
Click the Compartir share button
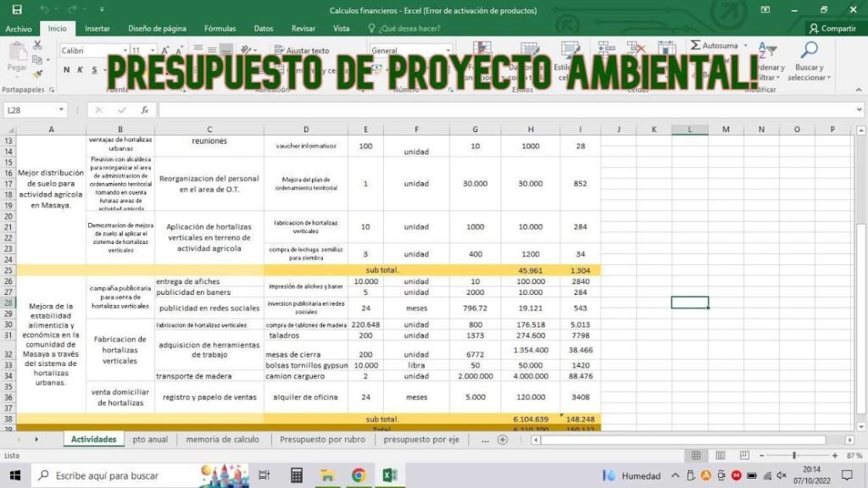832,28
